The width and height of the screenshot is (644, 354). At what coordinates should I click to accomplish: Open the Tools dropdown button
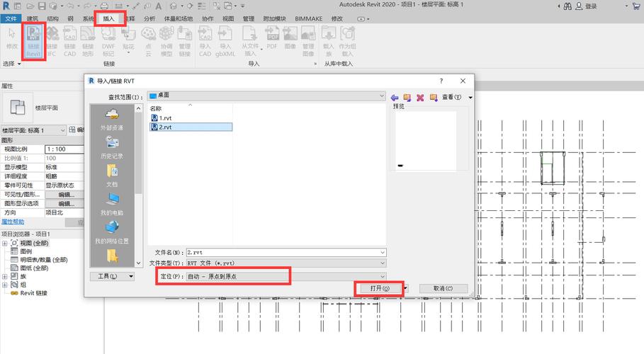click(112, 276)
